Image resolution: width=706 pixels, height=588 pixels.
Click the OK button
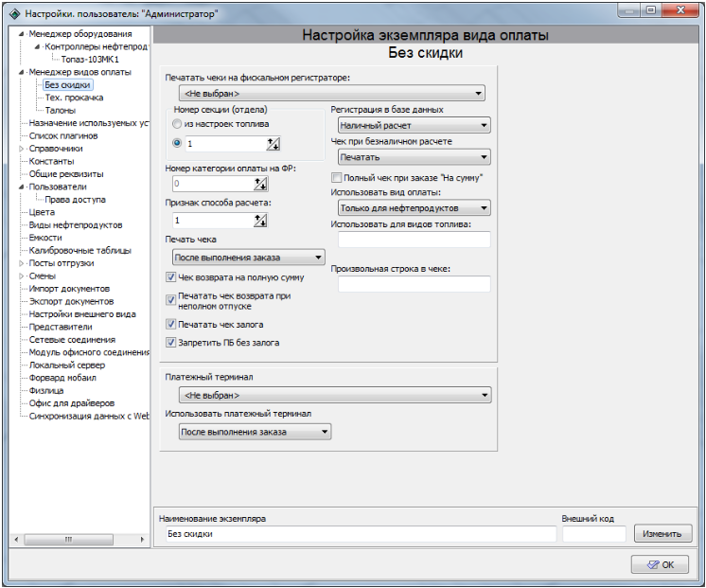pyautogui.click(x=660, y=564)
